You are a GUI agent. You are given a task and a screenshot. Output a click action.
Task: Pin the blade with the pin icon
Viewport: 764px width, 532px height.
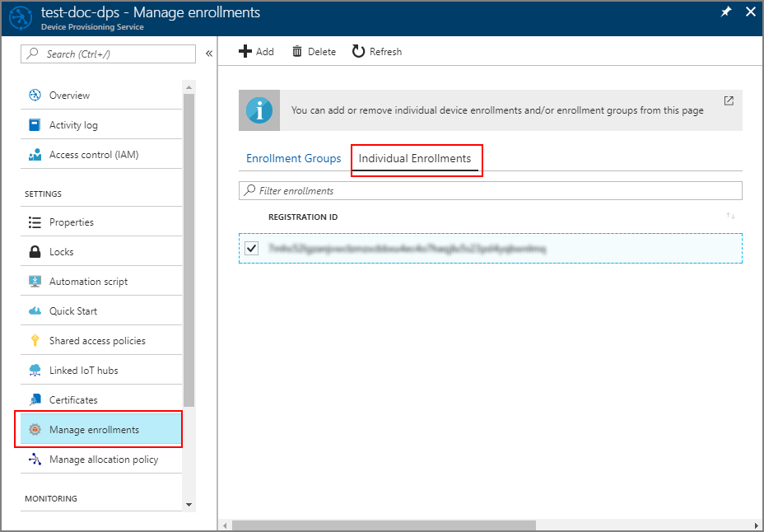[x=726, y=12]
